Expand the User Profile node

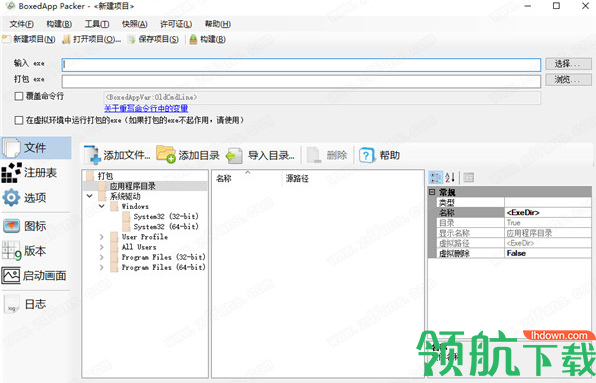(101, 237)
